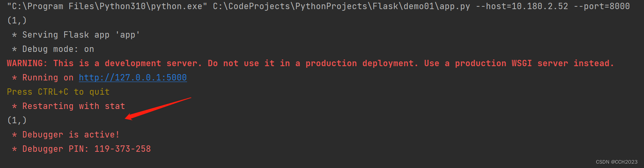Click the Debug mode: on line
This screenshot has width=644, height=168.
coord(53,49)
